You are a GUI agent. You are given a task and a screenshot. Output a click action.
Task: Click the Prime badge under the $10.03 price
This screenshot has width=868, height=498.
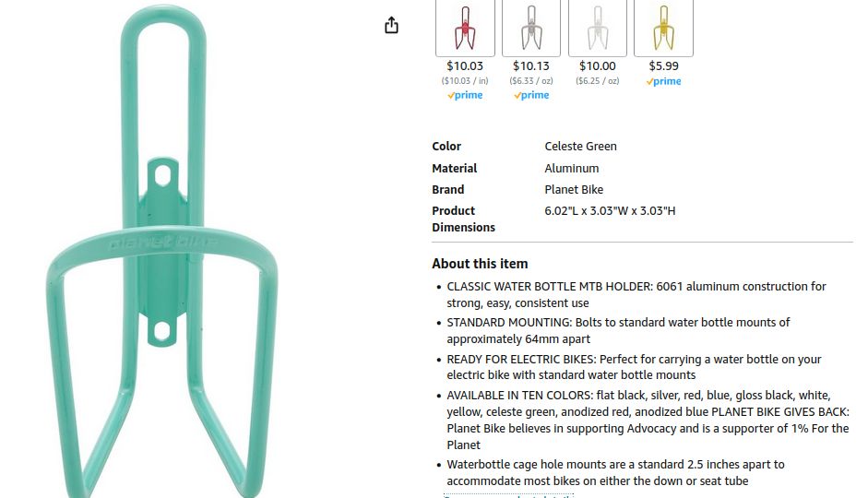[465, 95]
